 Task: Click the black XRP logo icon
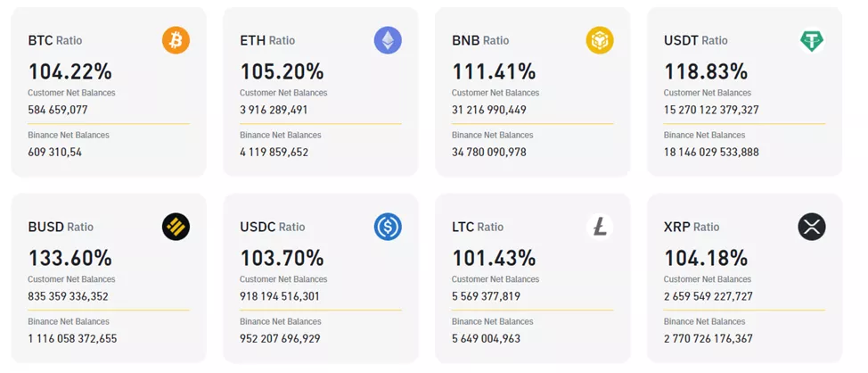(812, 227)
